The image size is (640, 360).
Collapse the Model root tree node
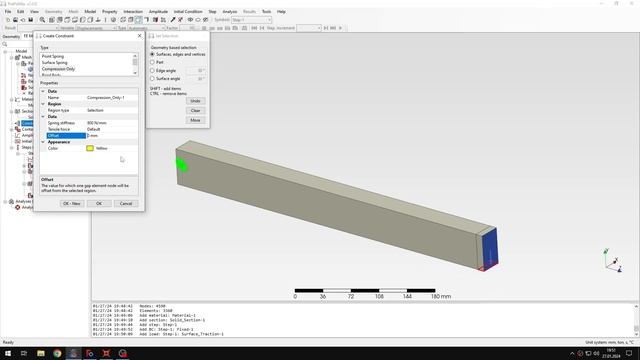click(x=5, y=51)
